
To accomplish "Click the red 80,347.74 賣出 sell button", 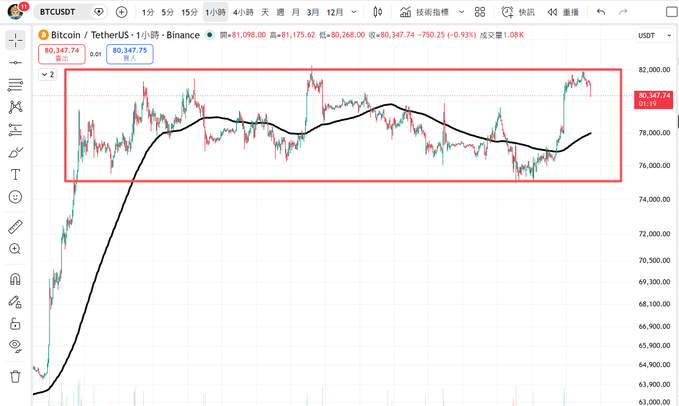I will tap(62, 54).
